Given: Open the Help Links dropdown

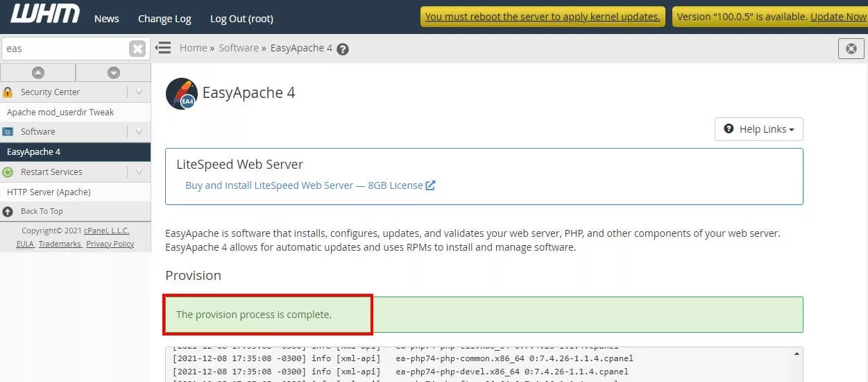Looking at the screenshot, I should point(759,129).
